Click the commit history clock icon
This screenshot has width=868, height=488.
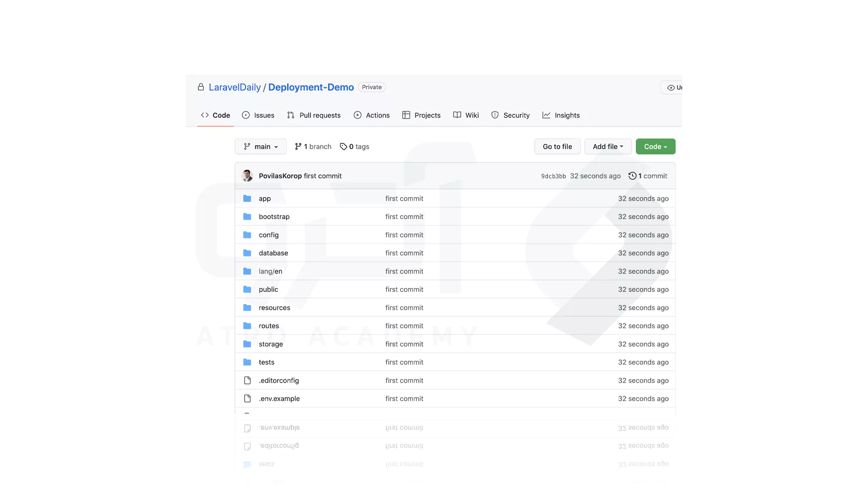click(632, 176)
